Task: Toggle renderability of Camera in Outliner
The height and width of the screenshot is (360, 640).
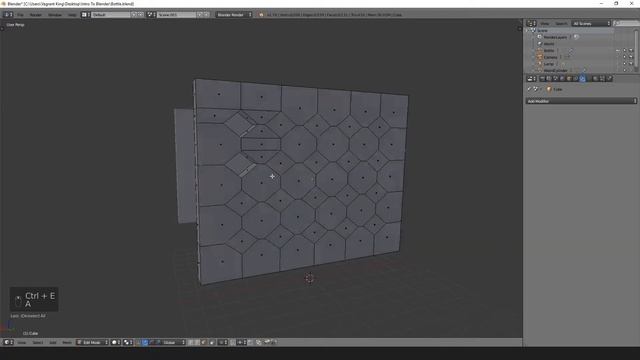Action: click(x=631, y=57)
